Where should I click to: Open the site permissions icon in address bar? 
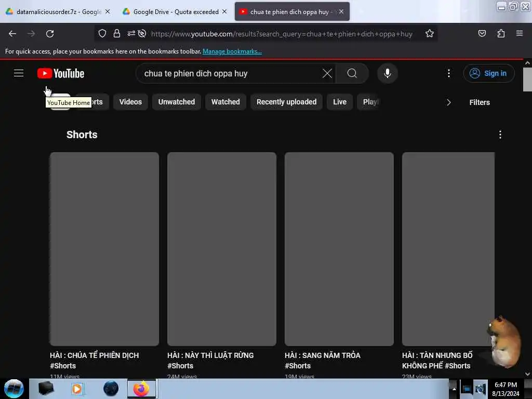click(x=131, y=33)
